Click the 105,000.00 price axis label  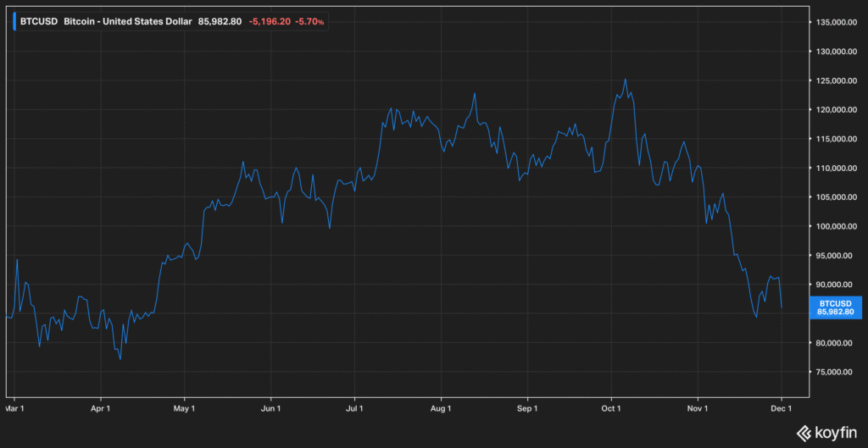[x=836, y=196]
